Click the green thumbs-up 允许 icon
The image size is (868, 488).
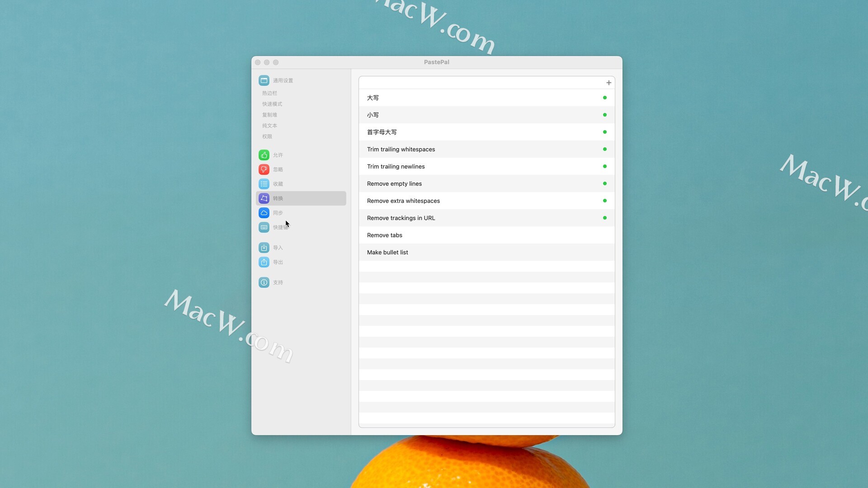coord(264,155)
